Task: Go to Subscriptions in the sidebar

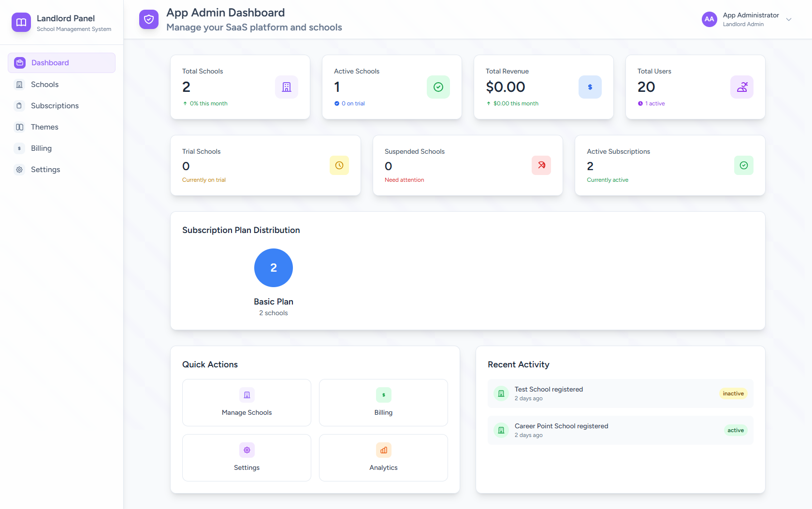Action: (55, 106)
